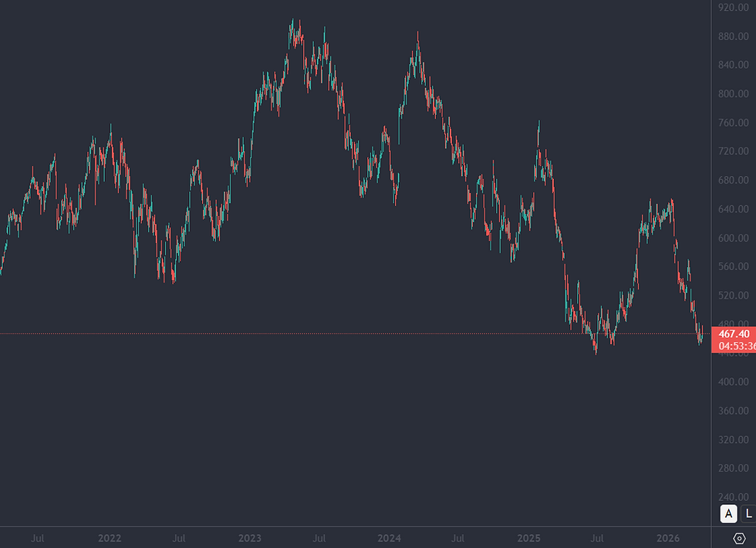Toggle log scale "L" button
Viewport: 756px width, 548px height.
749,514
